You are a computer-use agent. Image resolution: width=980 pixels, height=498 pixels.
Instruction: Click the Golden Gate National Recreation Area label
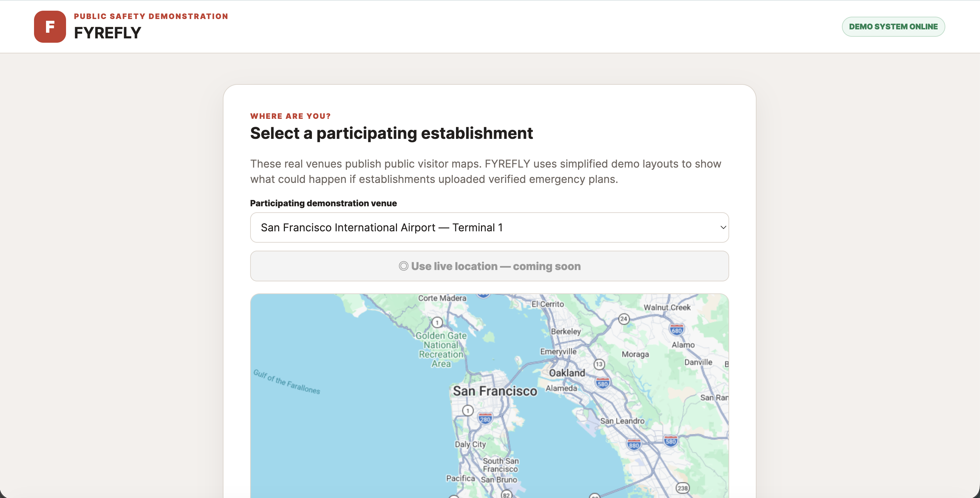441,349
